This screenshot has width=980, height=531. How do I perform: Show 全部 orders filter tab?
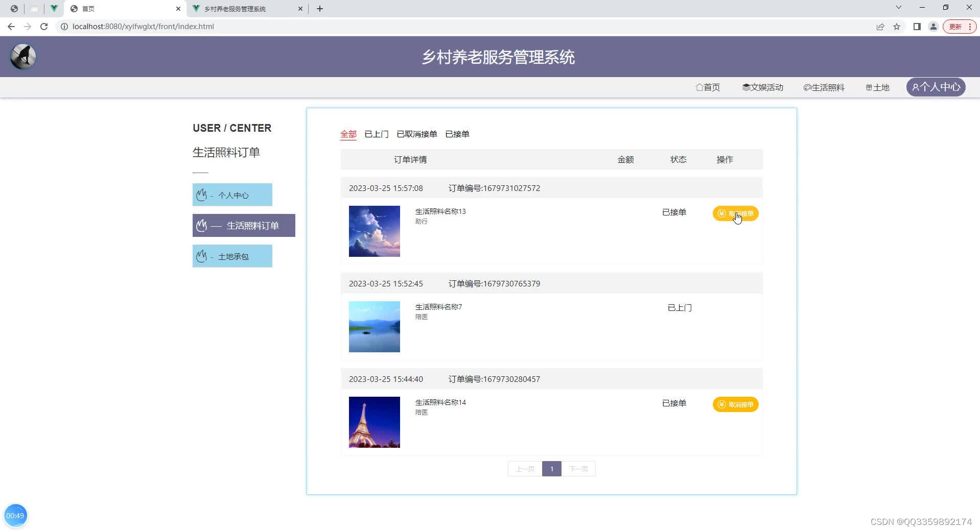tap(348, 134)
